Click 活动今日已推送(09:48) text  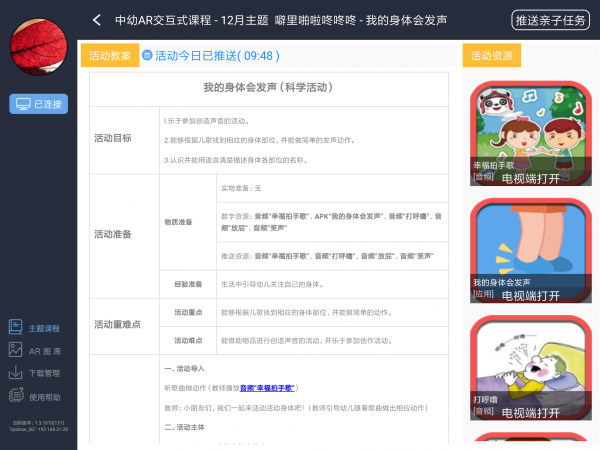click(217, 56)
